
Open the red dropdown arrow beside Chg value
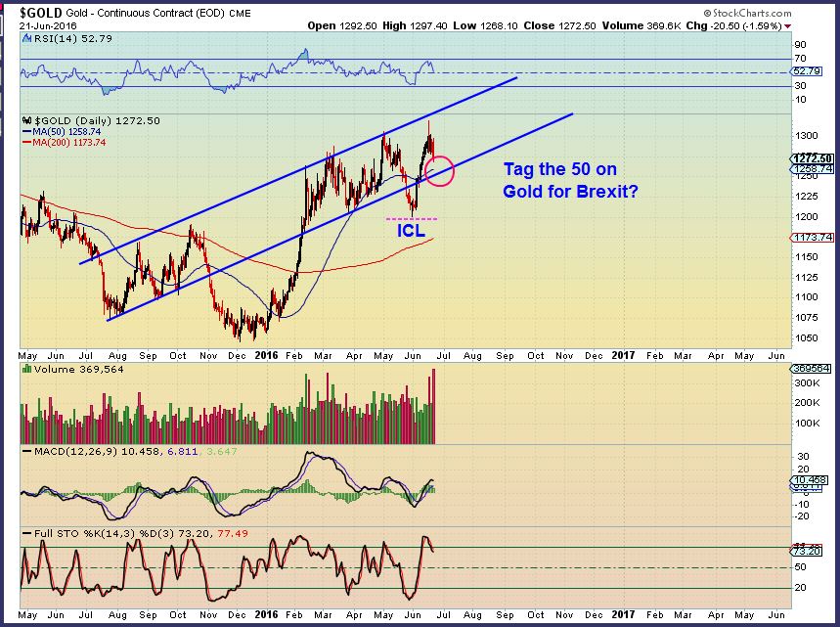[x=785, y=25]
